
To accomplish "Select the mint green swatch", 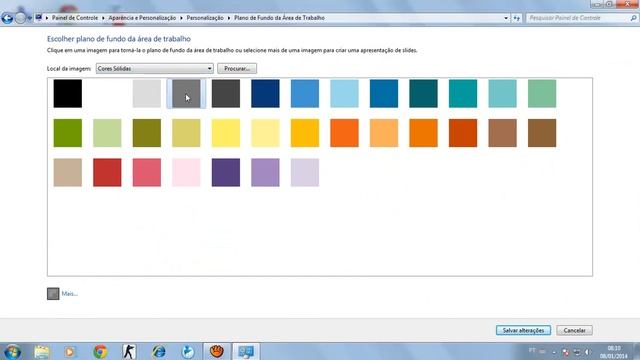I will point(542,93).
